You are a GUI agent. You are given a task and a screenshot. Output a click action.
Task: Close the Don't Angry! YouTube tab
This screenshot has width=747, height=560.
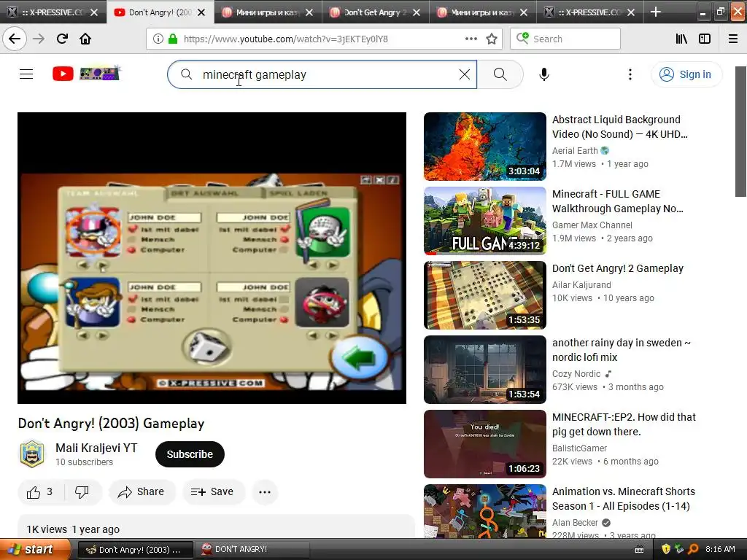[201, 12]
